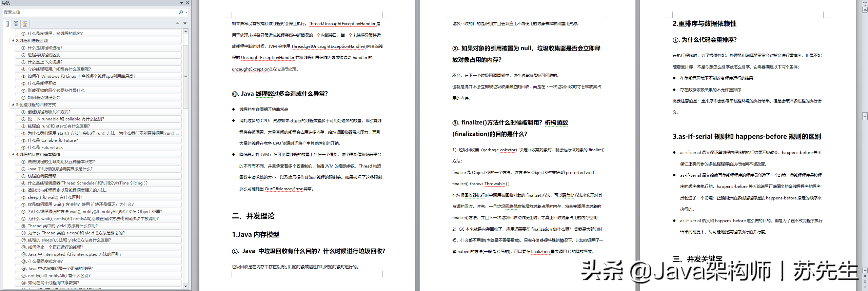
Task: Select heading 什么是上下文切换?
Action: 98,62
